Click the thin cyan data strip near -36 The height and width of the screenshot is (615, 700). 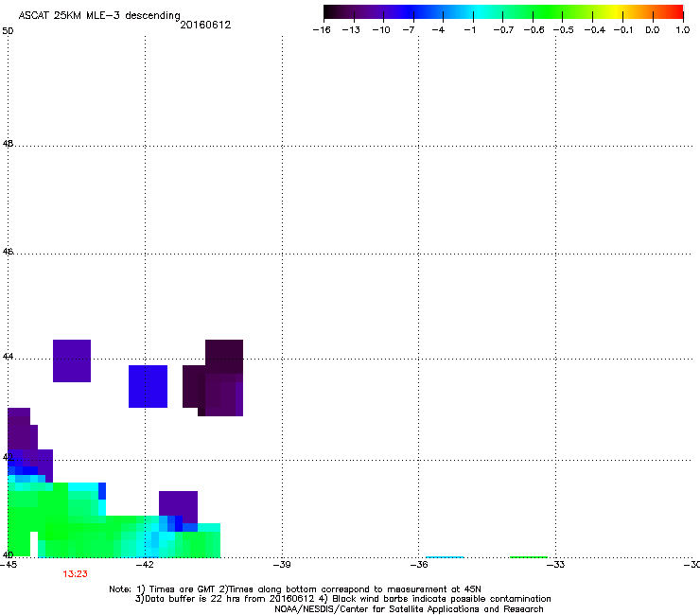[445, 557]
